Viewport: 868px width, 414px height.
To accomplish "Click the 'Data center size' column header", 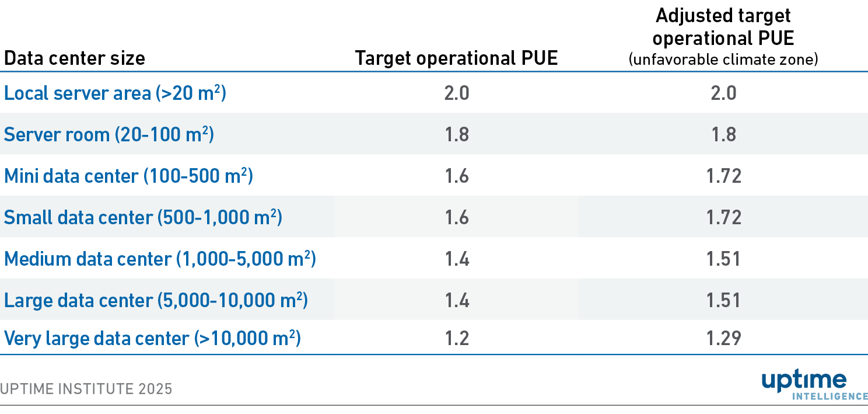I will tap(75, 58).
